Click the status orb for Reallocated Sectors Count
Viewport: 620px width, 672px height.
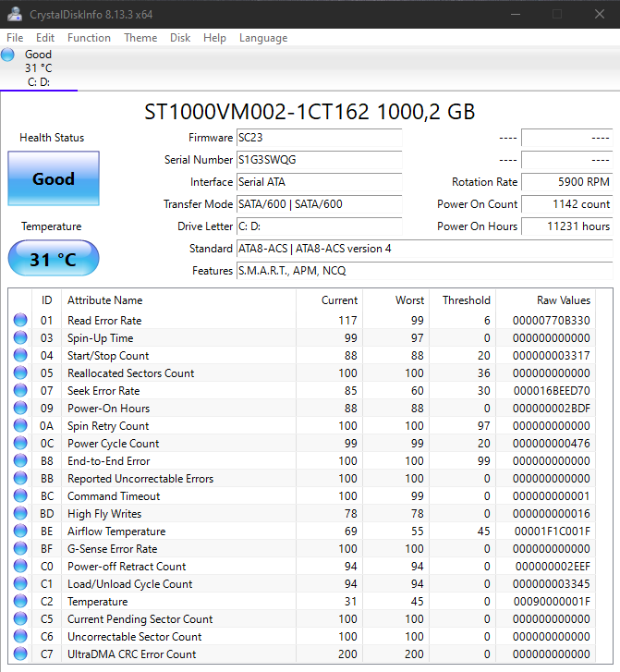click(20, 373)
